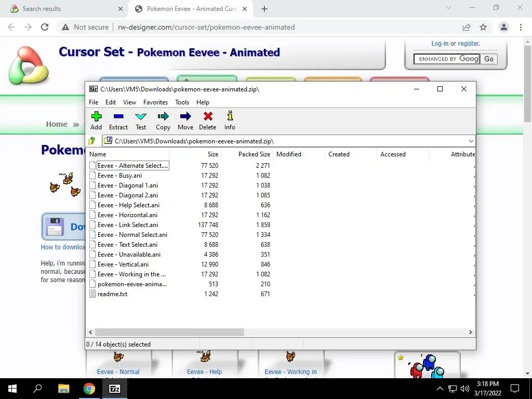Share this page from the address bar
Screen dimensions: 532x399
pos(467,27)
